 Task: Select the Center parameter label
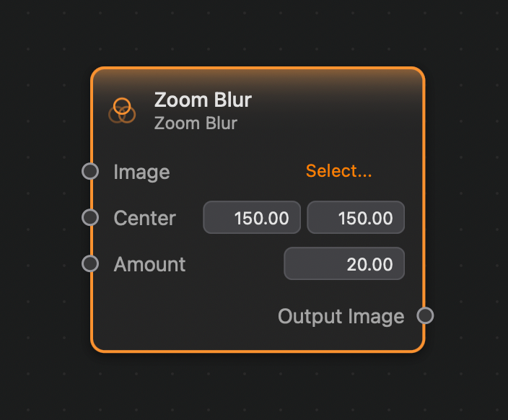[x=145, y=218]
